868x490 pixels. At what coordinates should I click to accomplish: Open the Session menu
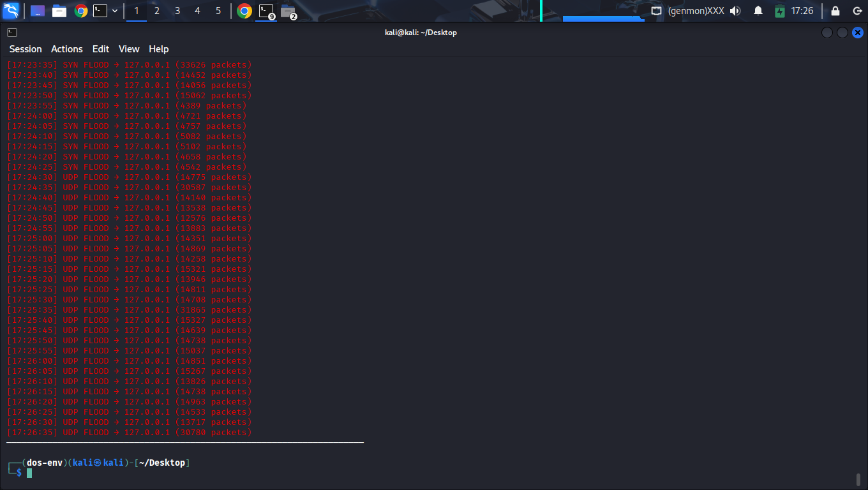pos(26,49)
